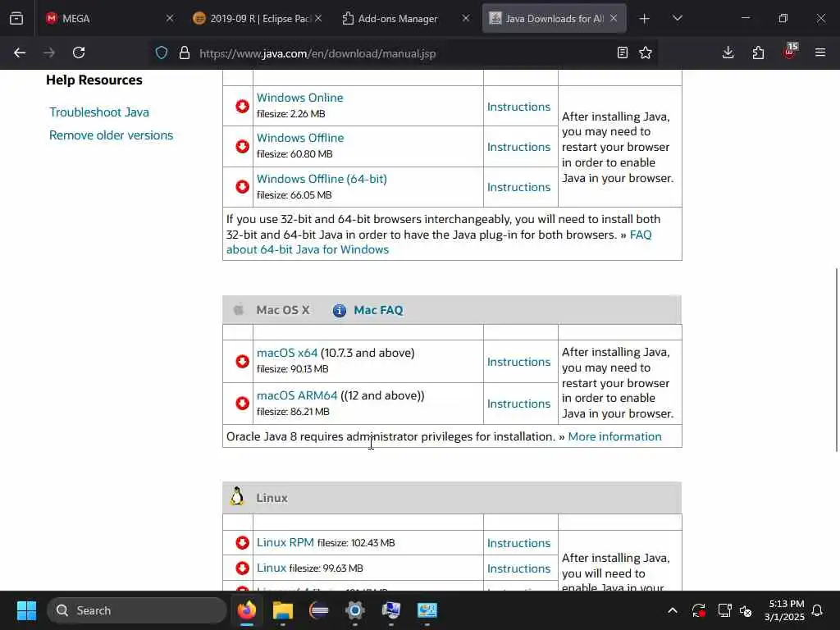Reload the page with the refresh icon
Viewport: 840px width, 630px height.
(79, 52)
